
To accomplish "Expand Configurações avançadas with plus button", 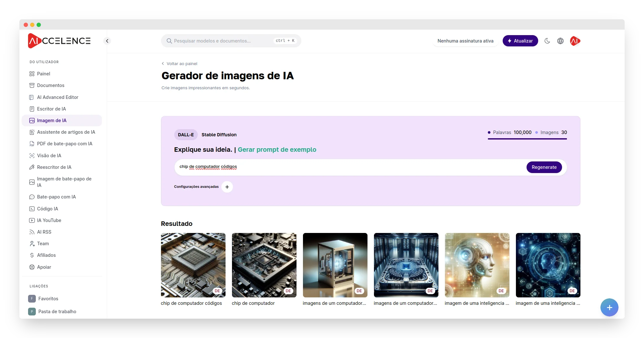I will (x=227, y=187).
